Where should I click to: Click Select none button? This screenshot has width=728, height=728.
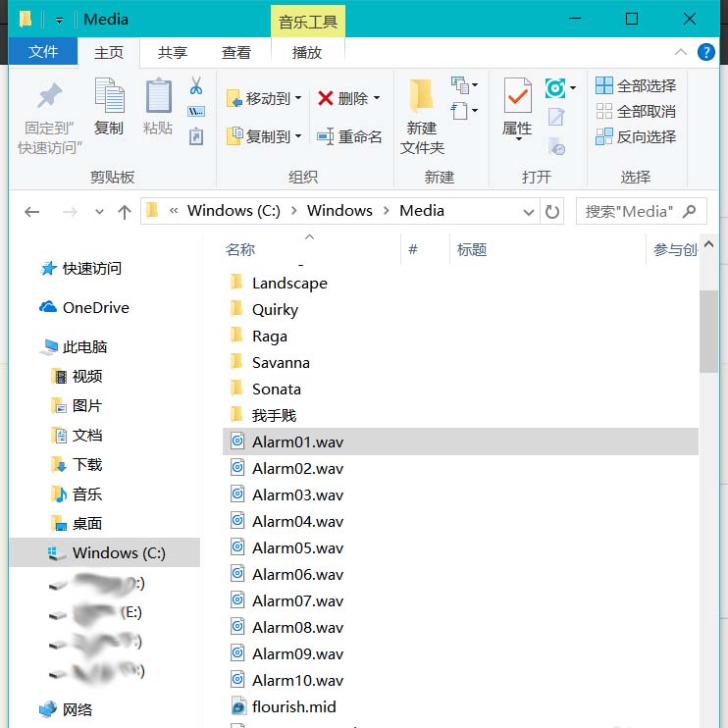(635, 111)
